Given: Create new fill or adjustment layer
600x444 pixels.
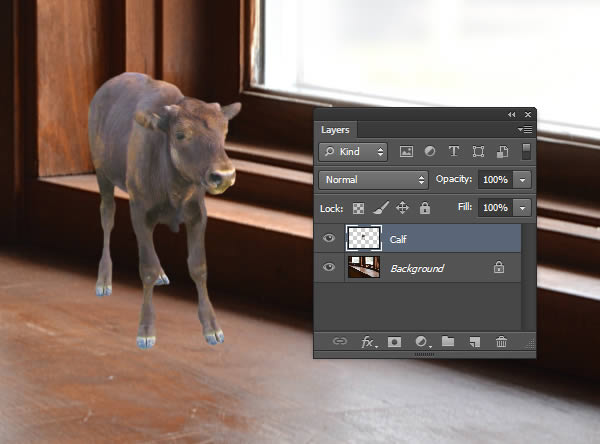Looking at the screenshot, I should pyautogui.click(x=422, y=341).
